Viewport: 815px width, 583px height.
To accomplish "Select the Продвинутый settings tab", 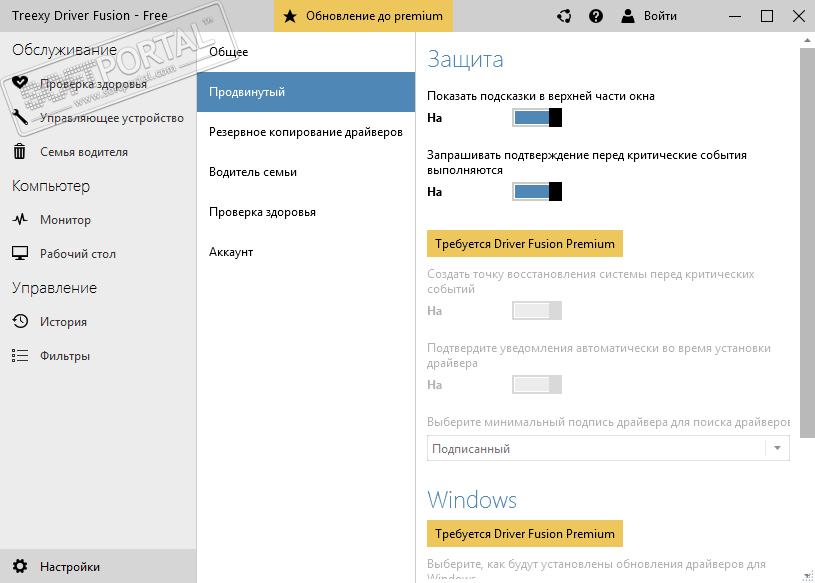I will (306, 92).
